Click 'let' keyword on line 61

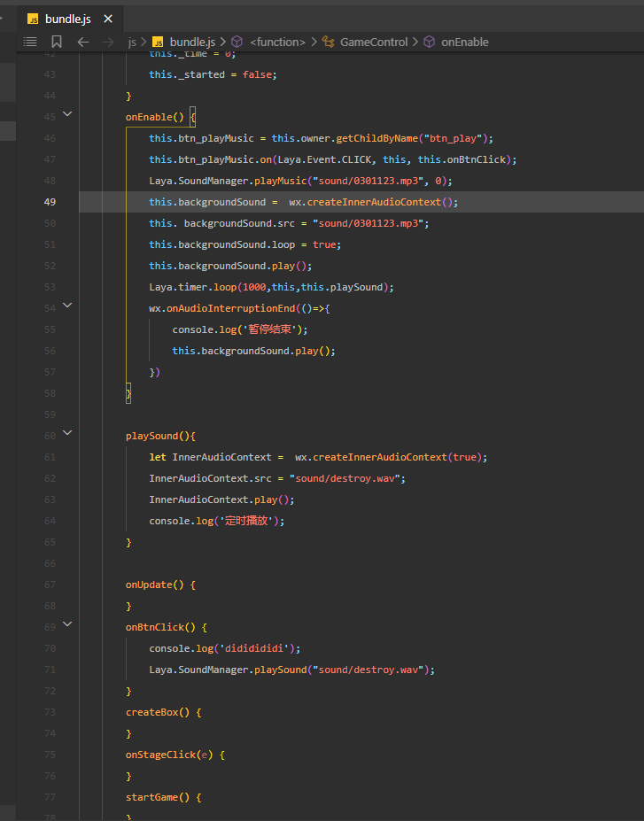[158, 457]
